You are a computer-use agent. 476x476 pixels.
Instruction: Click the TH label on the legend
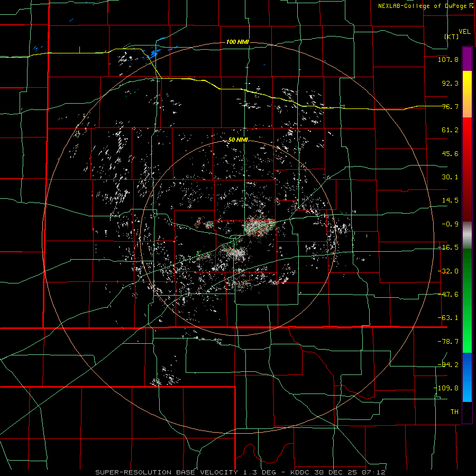[x=454, y=411]
